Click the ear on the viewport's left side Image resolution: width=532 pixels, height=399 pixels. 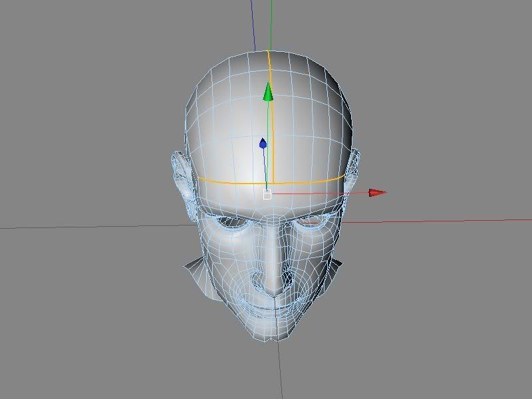(x=182, y=176)
